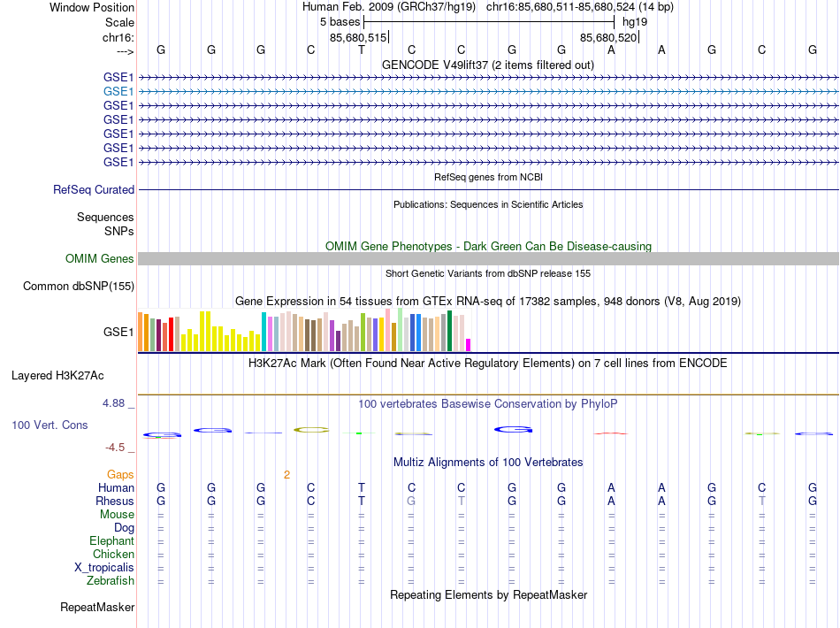Click the olive C conservation logo glyph
Viewport: 840px width, 628px height.
311,430
